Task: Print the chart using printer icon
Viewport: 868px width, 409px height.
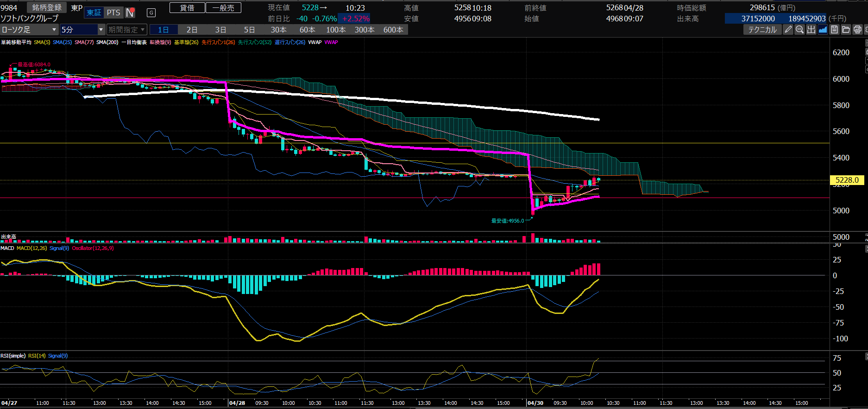Action: click(x=857, y=30)
